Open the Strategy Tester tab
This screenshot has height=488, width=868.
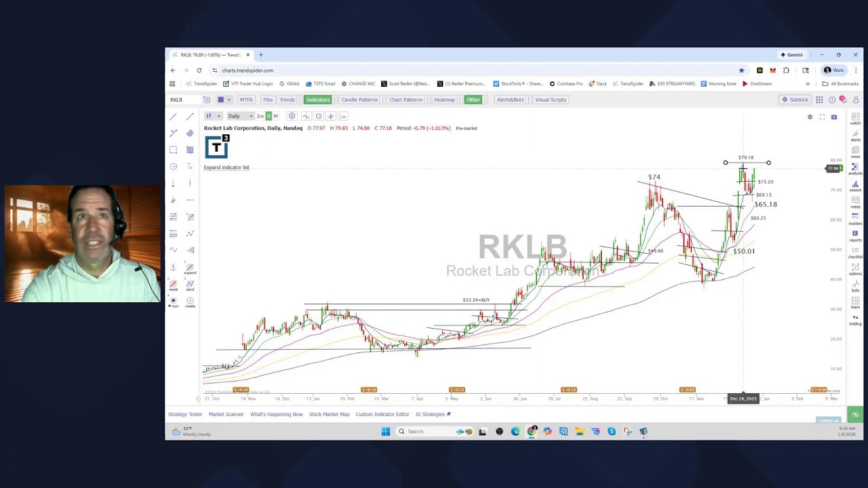click(x=185, y=414)
